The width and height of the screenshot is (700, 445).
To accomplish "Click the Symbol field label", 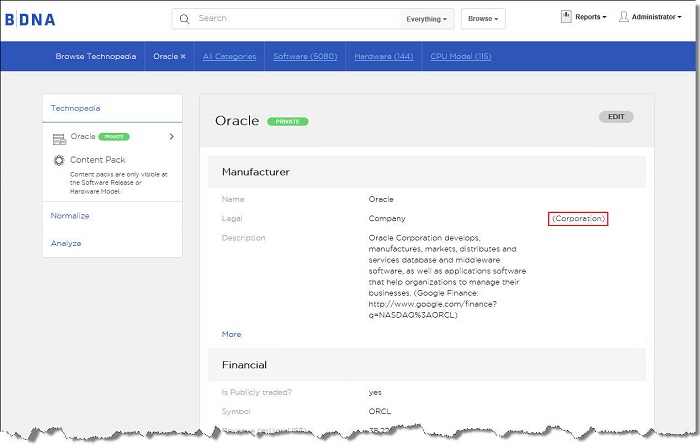I will [236, 411].
